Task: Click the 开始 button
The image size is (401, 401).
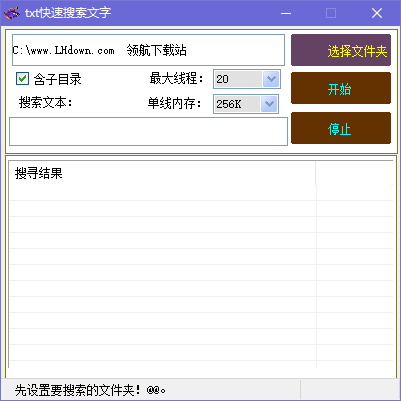Action: pos(341,88)
